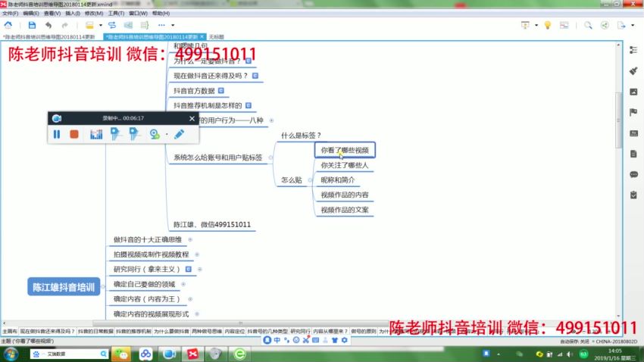Image resolution: width=644 pixels, height=362 pixels.
Task: Open note icon on 现在做抖音还来得及吗？
Action: coord(255,76)
